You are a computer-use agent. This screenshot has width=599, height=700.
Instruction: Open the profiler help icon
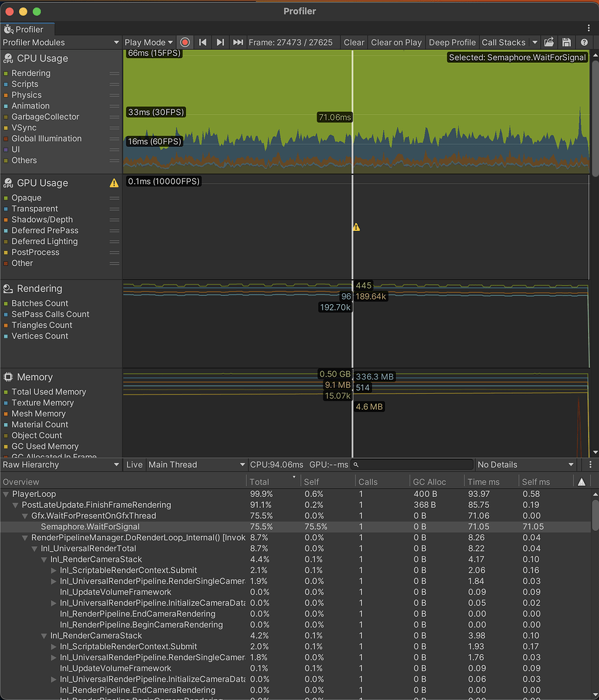(584, 42)
